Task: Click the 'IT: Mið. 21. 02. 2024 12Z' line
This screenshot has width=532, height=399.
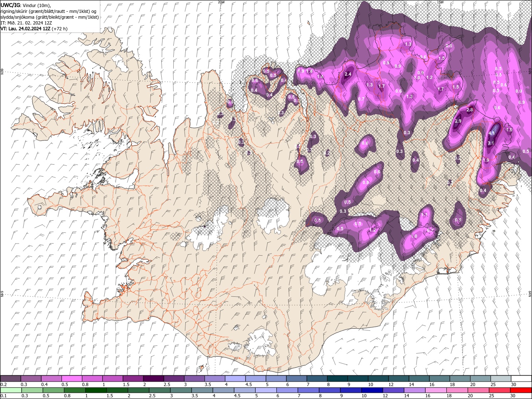Action: click(26, 23)
